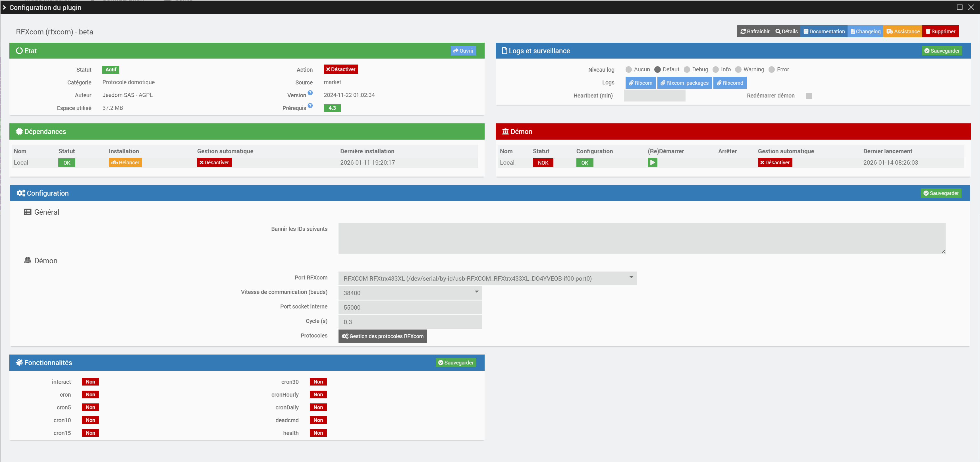Click the Prérequis help question mark icon
This screenshot has width=980, height=462.
[310, 106]
